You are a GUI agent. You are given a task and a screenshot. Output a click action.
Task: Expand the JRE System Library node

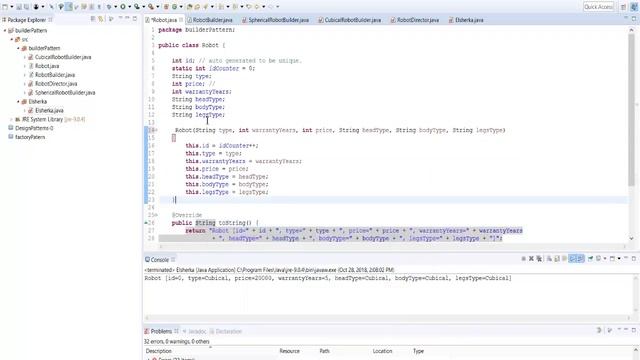point(11,120)
